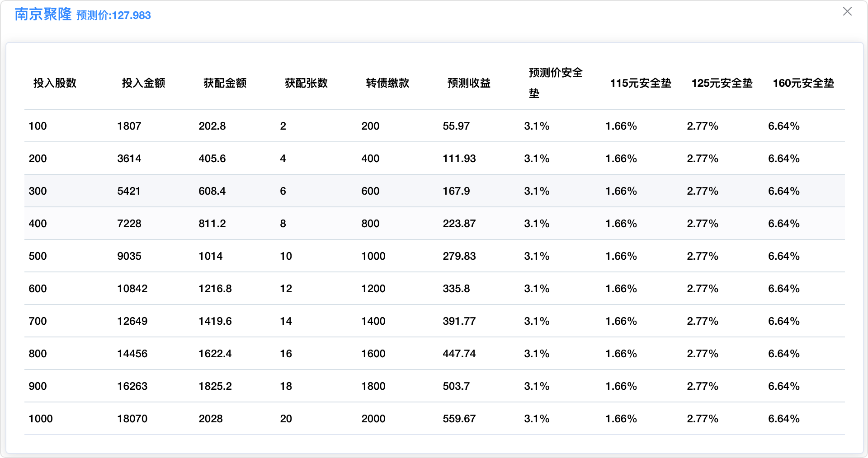Click the 115元安全垫 column header

coord(641,83)
